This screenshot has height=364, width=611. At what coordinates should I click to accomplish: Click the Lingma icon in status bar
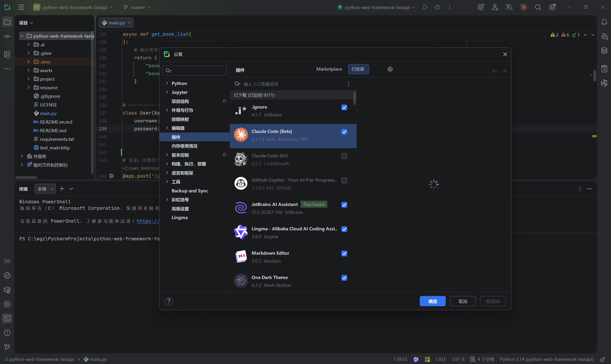click(416, 359)
